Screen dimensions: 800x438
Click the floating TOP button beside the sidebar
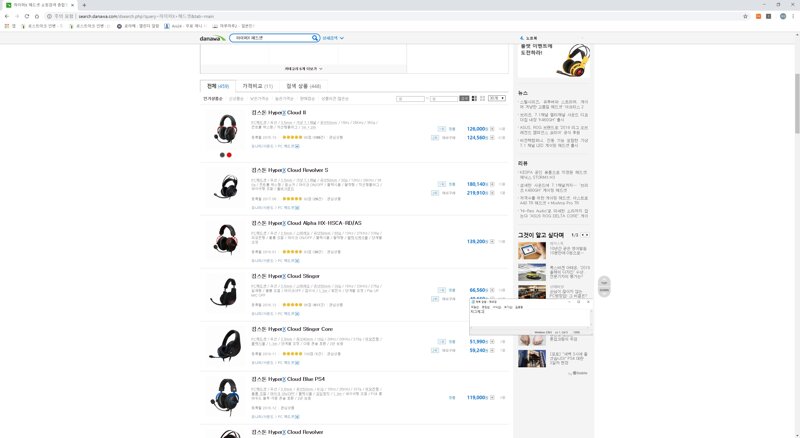coord(604,282)
